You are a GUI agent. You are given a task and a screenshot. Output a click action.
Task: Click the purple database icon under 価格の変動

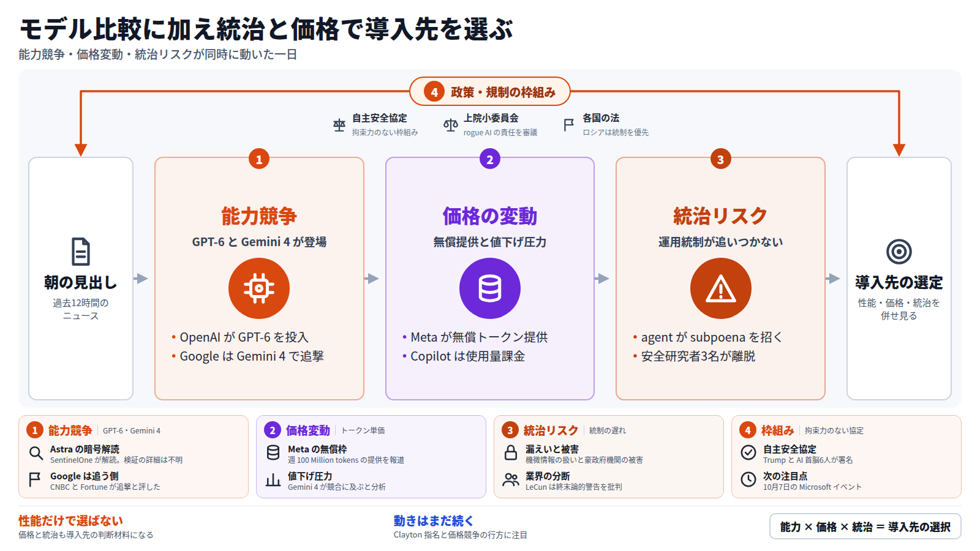490,288
